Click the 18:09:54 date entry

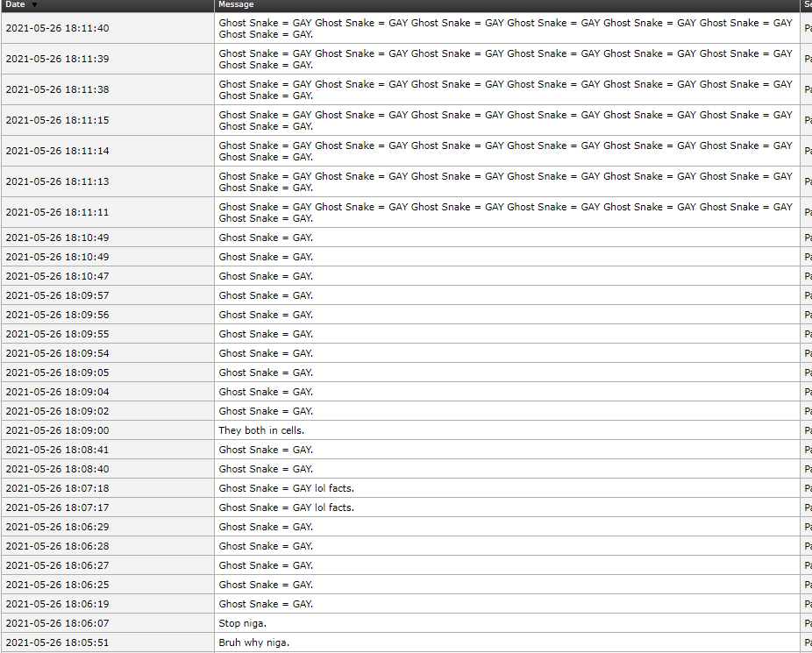pyautogui.click(x=58, y=353)
